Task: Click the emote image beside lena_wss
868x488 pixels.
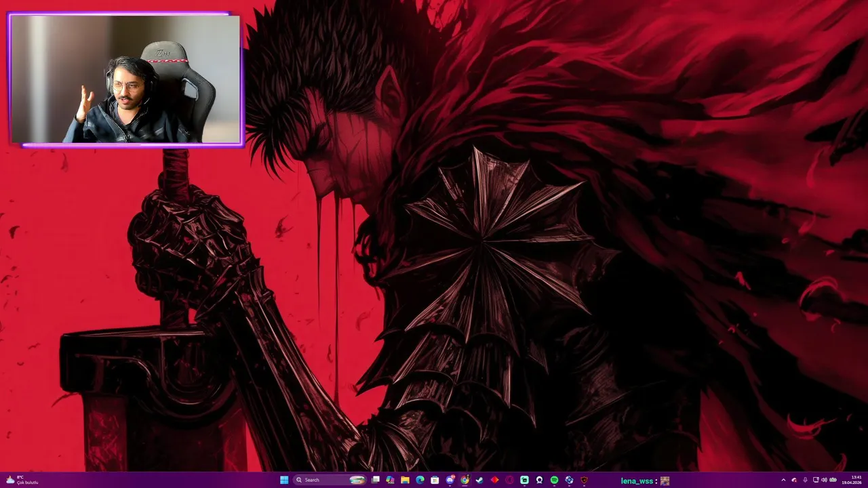Action: (665, 481)
